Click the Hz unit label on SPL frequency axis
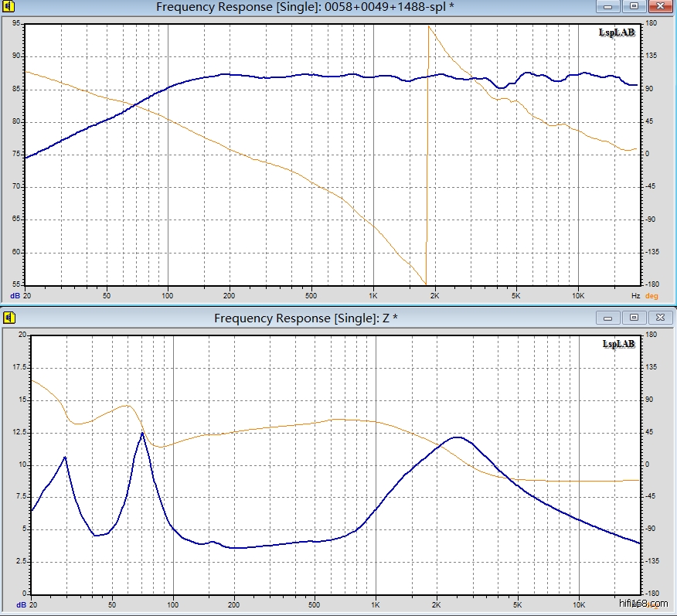Screen dimensions: 677x616 634,296
